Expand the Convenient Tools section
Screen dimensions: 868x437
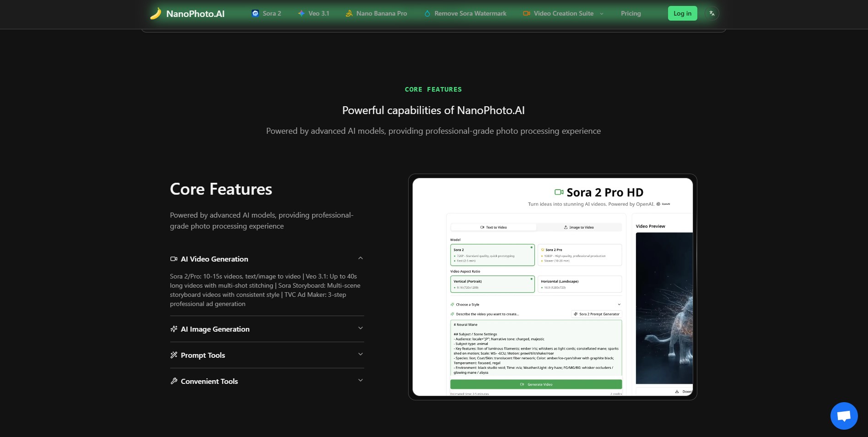click(360, 381)
